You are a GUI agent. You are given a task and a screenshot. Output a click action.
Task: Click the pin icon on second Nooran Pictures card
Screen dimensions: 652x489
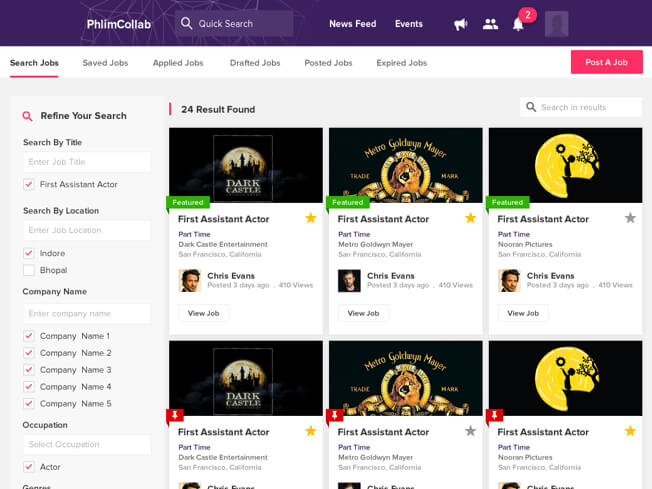click(x=494, y=415)
